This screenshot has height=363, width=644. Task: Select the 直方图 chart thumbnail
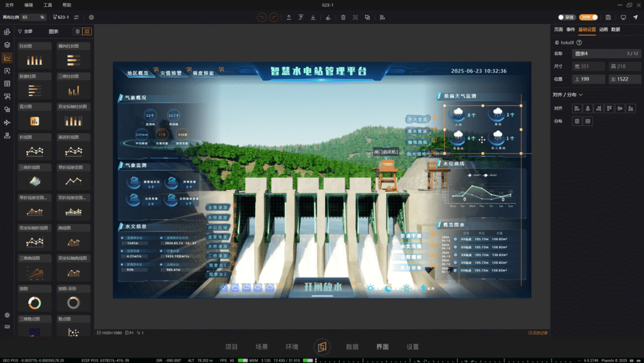coord(35,116)
